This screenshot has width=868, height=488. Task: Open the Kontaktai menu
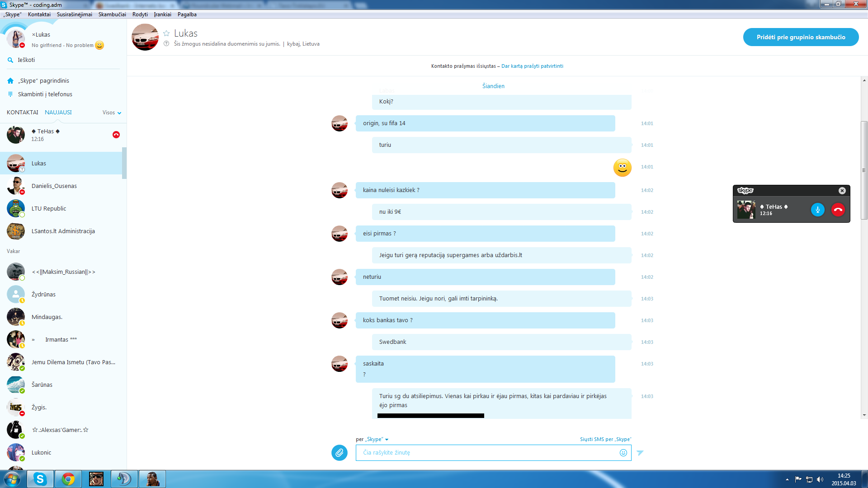pos(39,14)
